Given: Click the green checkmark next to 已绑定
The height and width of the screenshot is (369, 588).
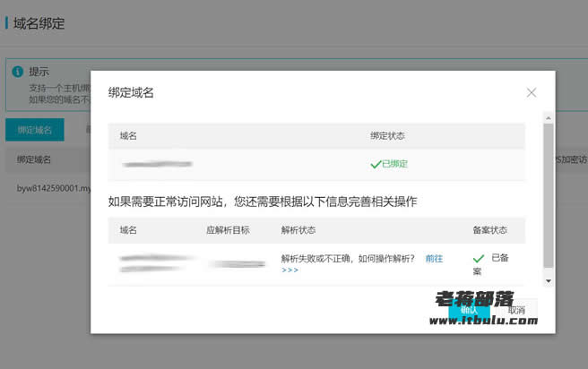Looking at the screenshot, I should (376, 165).
